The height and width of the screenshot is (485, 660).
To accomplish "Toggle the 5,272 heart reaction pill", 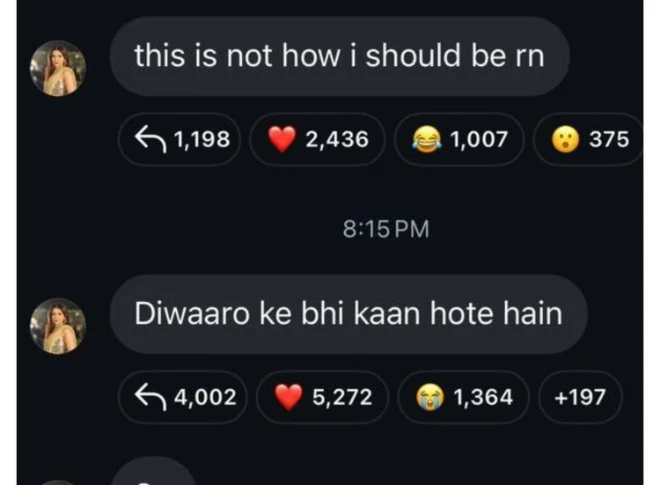I will pos(322,397).
